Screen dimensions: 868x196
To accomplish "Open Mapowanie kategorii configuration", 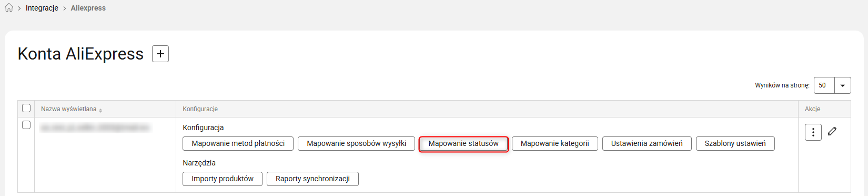I will point(555,143).
